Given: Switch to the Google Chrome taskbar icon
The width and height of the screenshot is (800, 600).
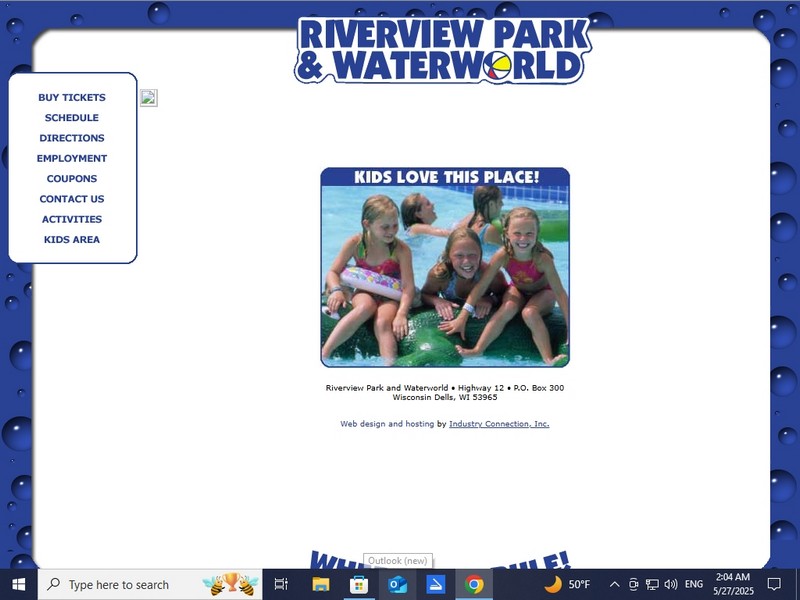Looking at the screenshot, I should (x=474, y=584).
